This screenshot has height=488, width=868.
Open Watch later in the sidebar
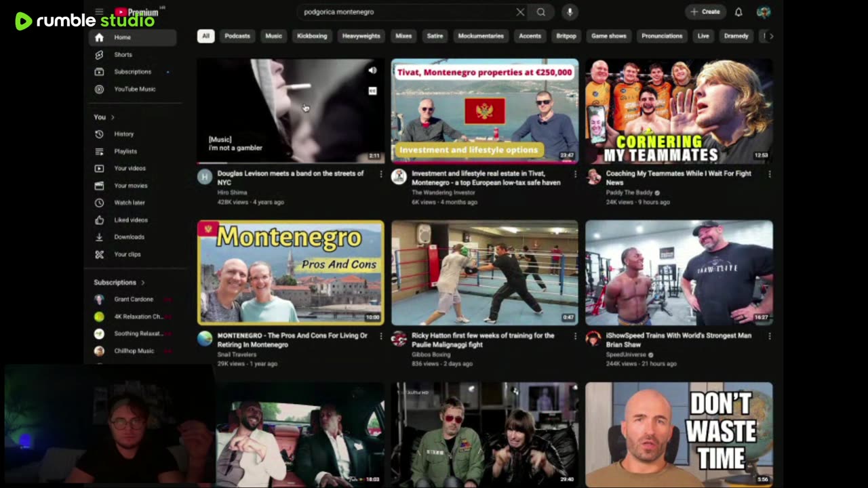point(132,203)
